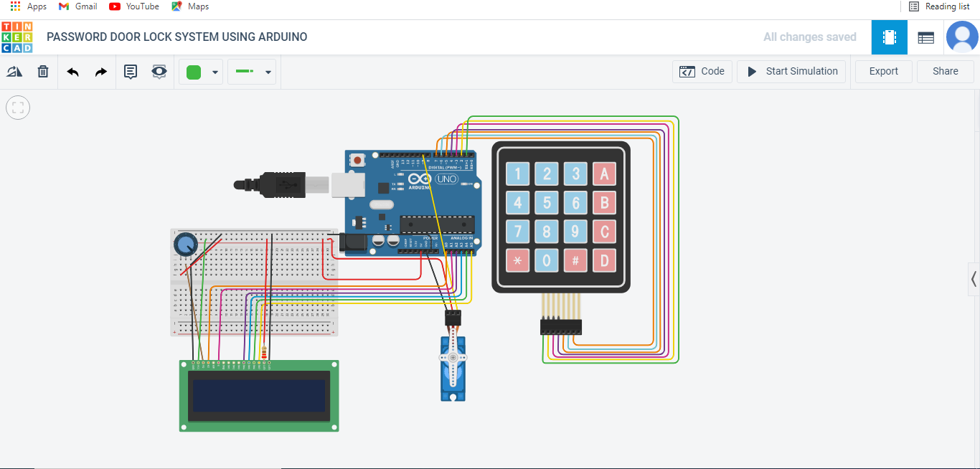Select the LCD display screen
The width and height of the screenshot is (980, 469).
click(x=259, y=396)
